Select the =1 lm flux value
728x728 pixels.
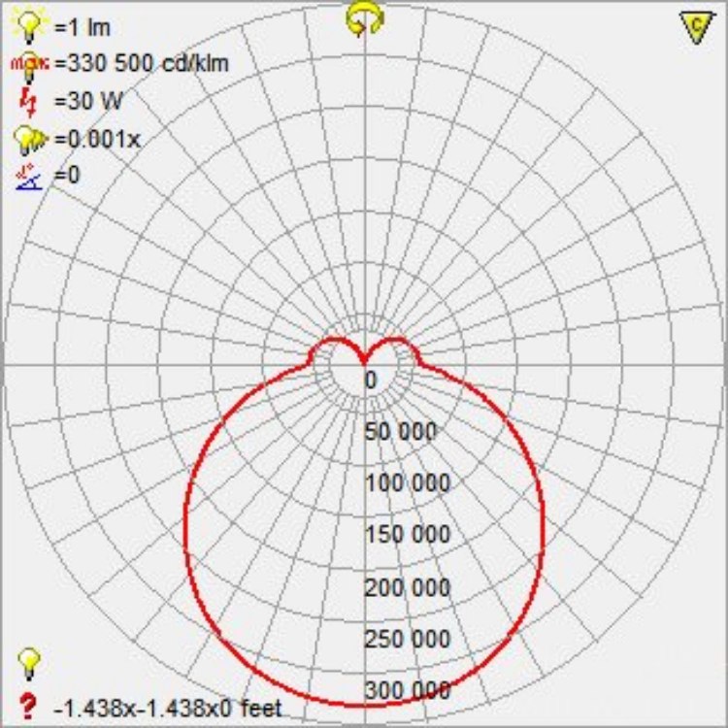click(83, 27)
